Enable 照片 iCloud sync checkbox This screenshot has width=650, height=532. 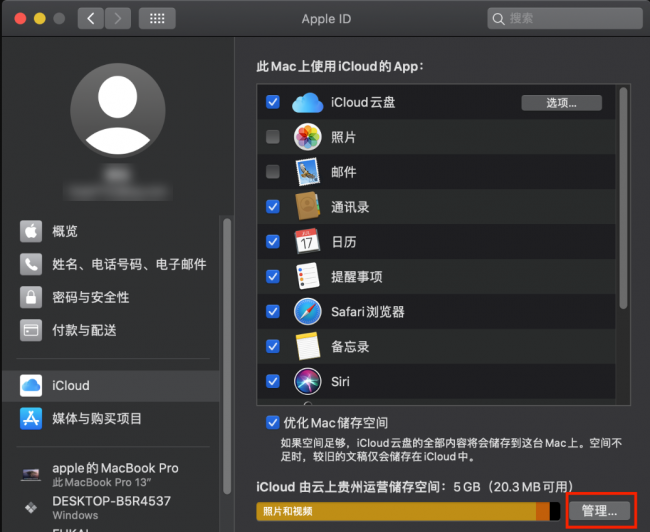(x=273, y=137)
